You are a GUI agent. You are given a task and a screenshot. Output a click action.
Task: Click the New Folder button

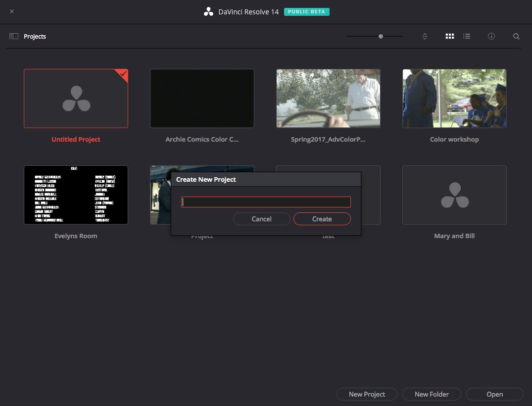432,394
